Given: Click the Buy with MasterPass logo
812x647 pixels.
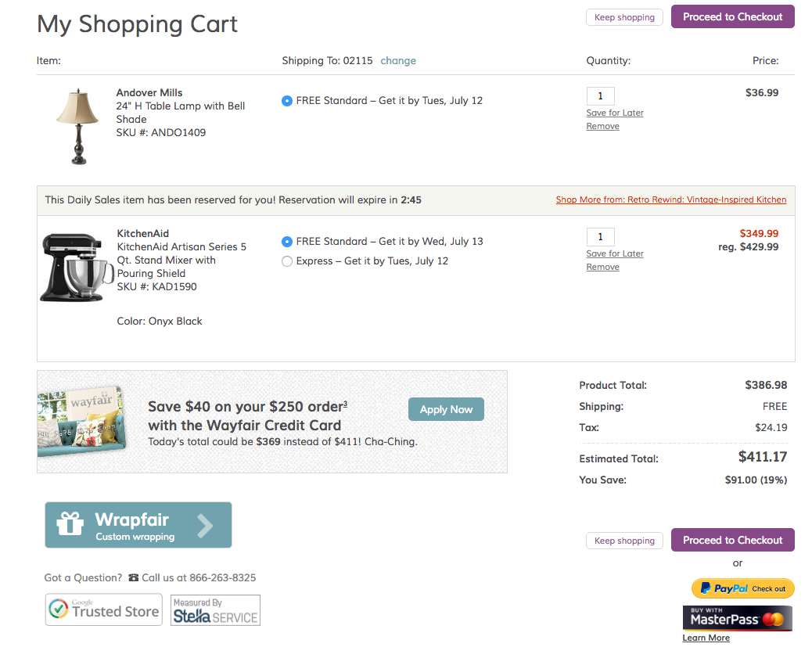Looking at the screenshot, I should point(737,619).
